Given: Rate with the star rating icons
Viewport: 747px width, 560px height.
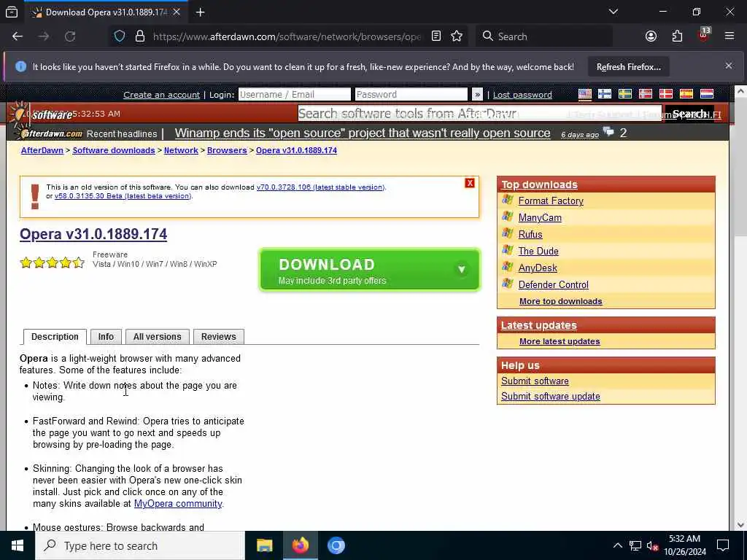Looking at the screenshot, I should tap(53, 262).
